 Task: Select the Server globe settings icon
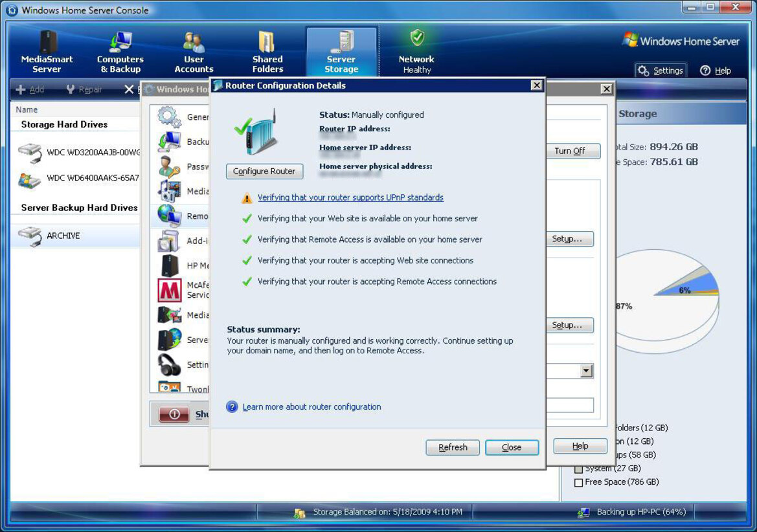click(x=169, y=340)
